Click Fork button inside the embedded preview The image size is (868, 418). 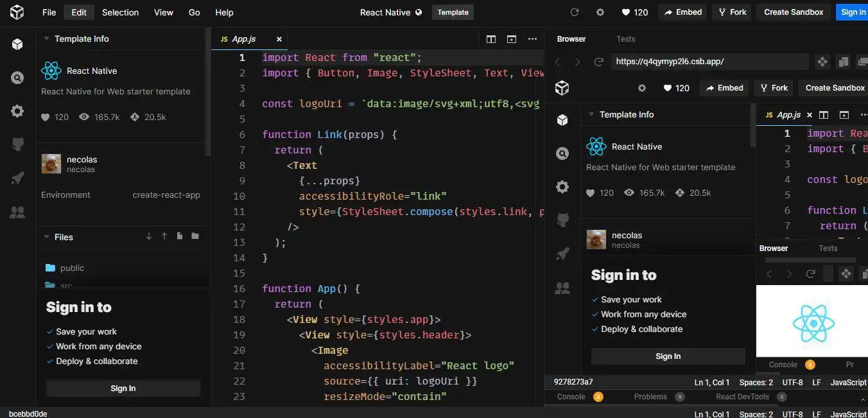773,88
